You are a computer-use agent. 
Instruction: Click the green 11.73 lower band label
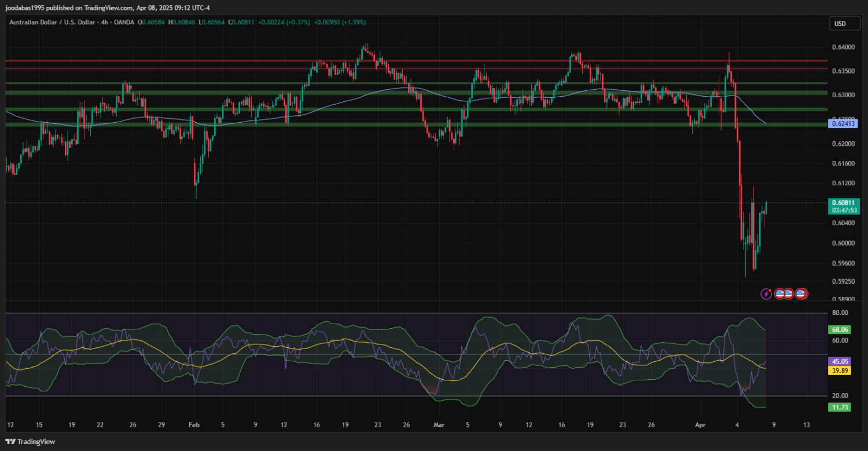[840, 408]
